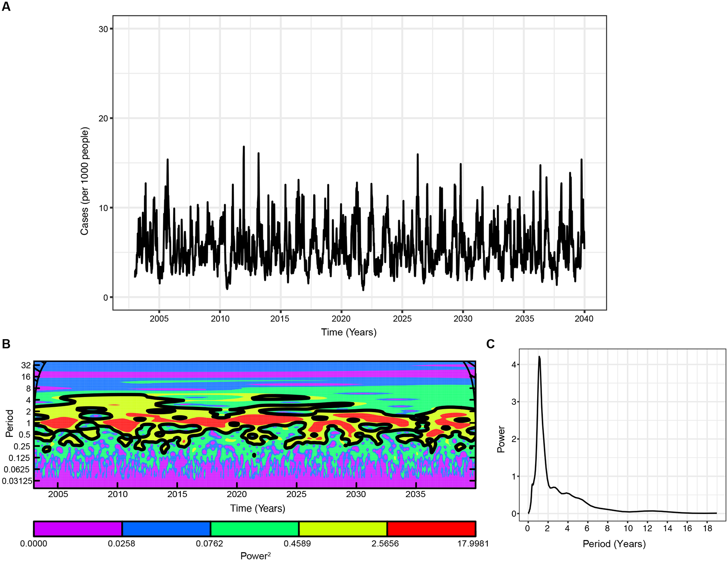Click the 2035 tick label in panel B
728x561 pixels.
tap(416, 495)
